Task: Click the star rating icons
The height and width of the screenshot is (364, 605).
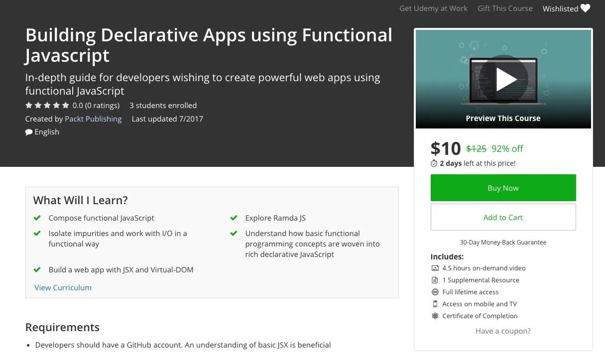Action: tap(47, 106)
